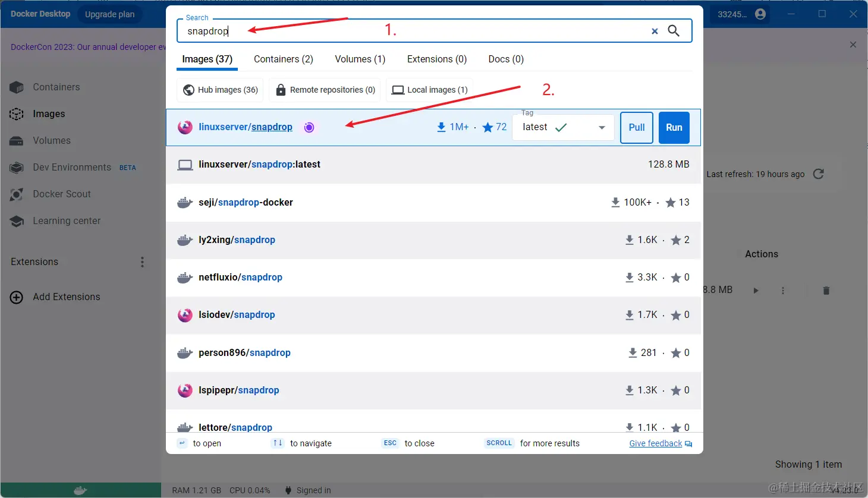868x498 pixels.
Task: Delete the local image with the trash icon
Action: (x=826, y=291)
